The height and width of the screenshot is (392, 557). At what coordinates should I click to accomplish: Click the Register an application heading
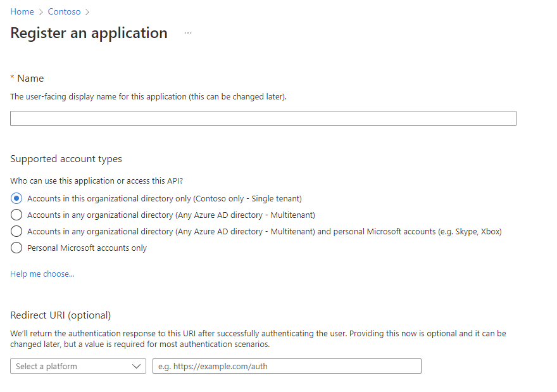click(x=88, y=33)
